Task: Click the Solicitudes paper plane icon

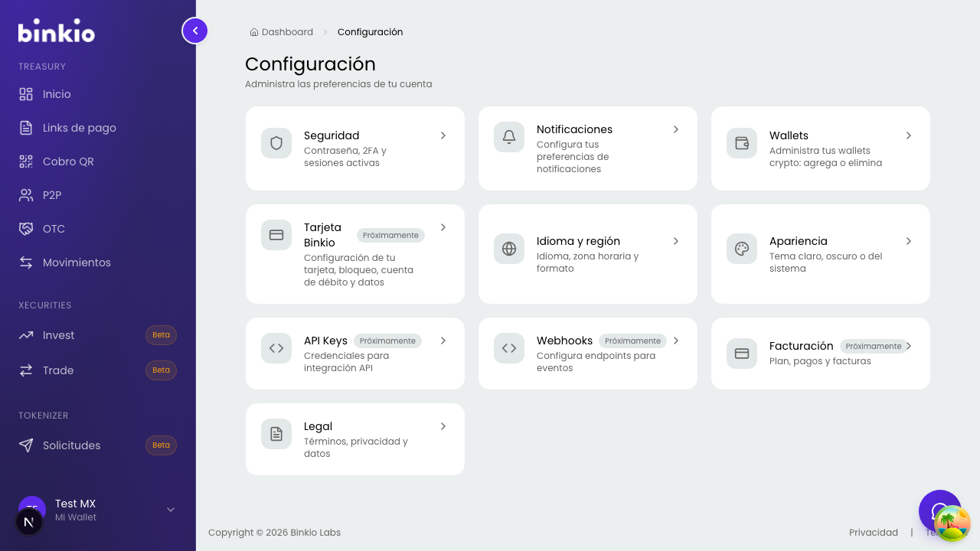Action: click(26, 445)
